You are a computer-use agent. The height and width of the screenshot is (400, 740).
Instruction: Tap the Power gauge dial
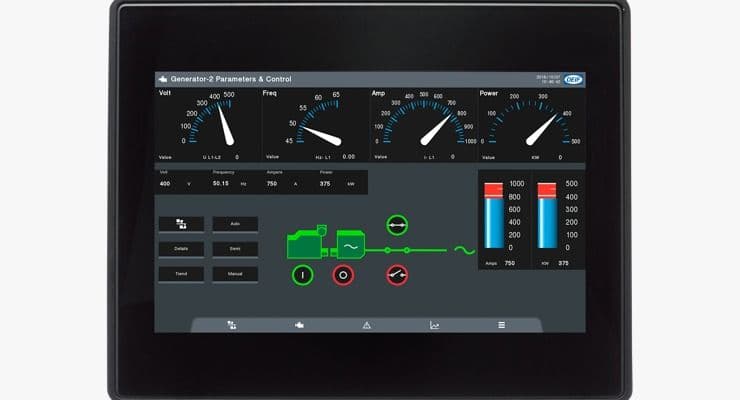[531, 119]
